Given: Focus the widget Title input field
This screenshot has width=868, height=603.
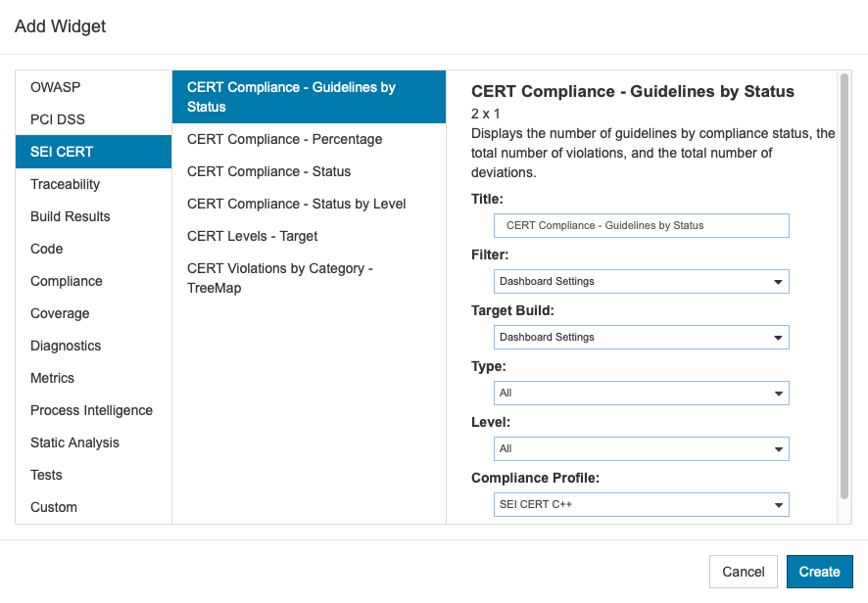Looking at the screenshot, I should [x=641, y=226].
